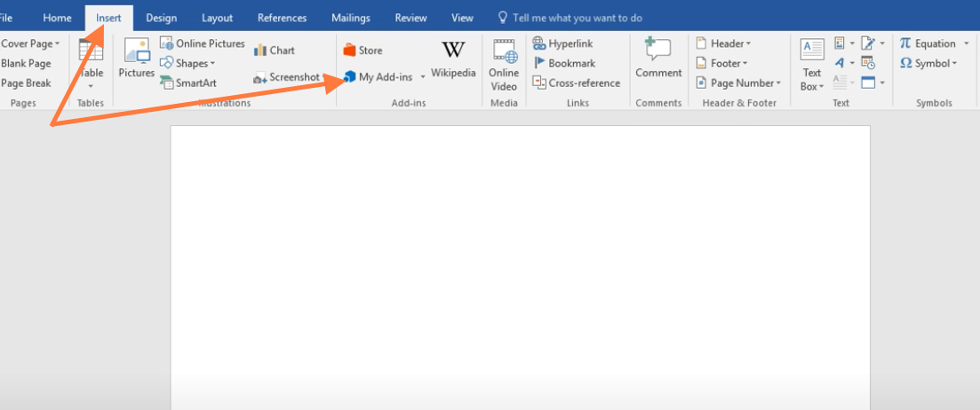The width and height of the screenshot is (980, 410).
Task: Switch to the View tab
Action: [x=462, y=18]
